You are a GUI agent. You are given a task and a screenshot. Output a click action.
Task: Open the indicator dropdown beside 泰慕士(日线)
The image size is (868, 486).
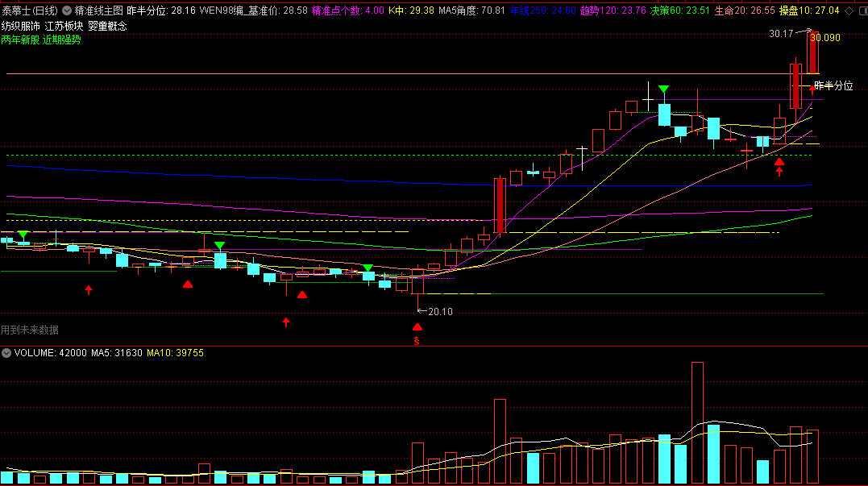click(66, 10)
